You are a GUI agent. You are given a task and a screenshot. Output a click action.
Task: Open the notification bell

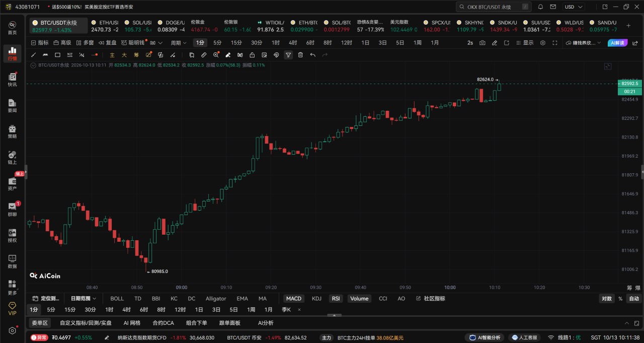[540, 7]
